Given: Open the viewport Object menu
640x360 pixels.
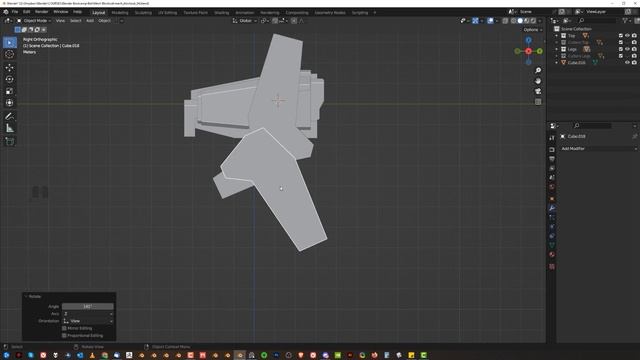Looking at the screenshot, I should pos(104,20).
